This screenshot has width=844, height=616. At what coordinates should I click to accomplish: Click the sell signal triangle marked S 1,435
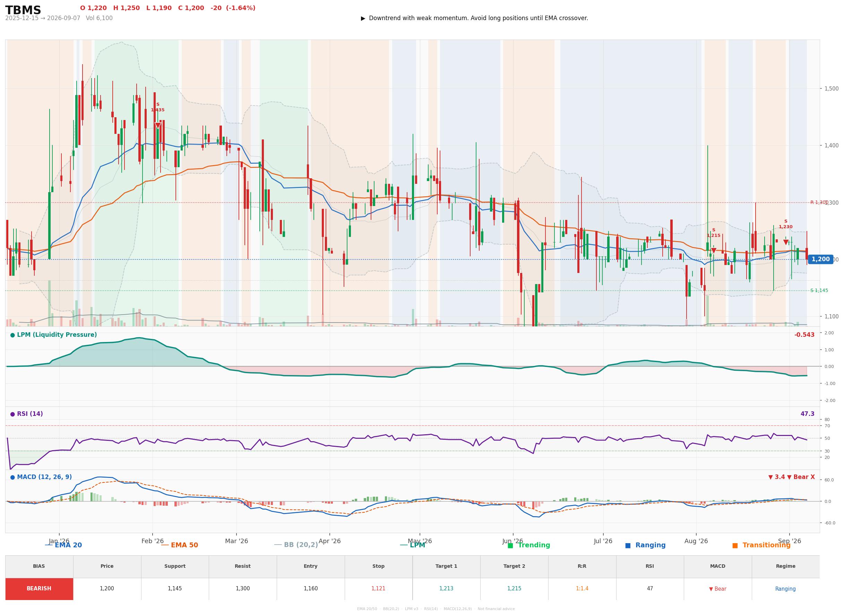(x=158, y=126)
